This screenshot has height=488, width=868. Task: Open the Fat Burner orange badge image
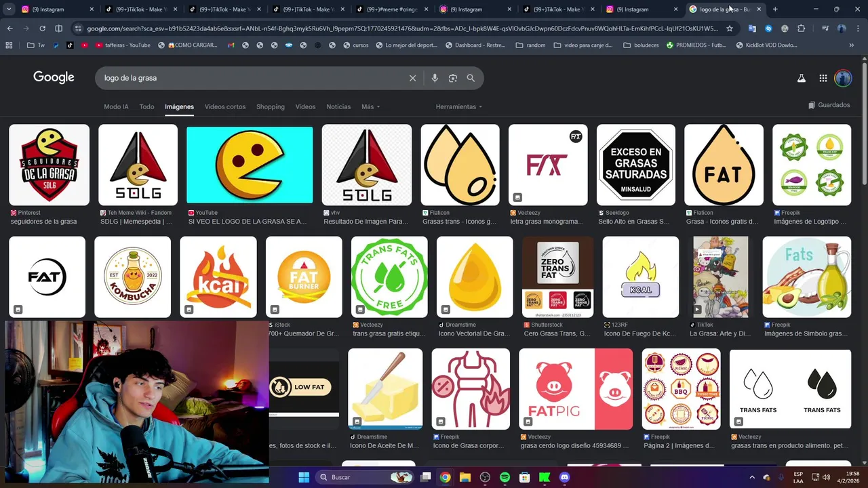pyautogui.click(x=304, y=277)
